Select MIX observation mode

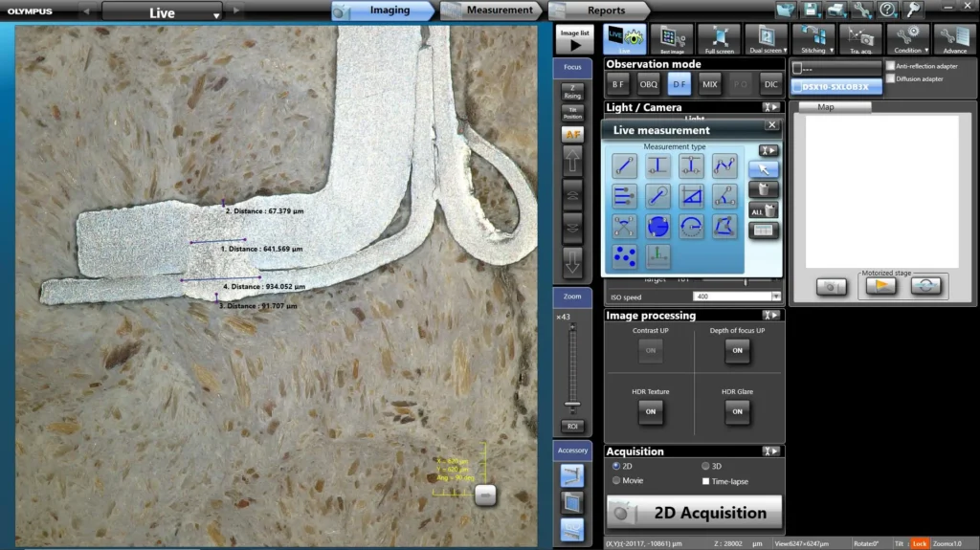[x=709, y=84]
